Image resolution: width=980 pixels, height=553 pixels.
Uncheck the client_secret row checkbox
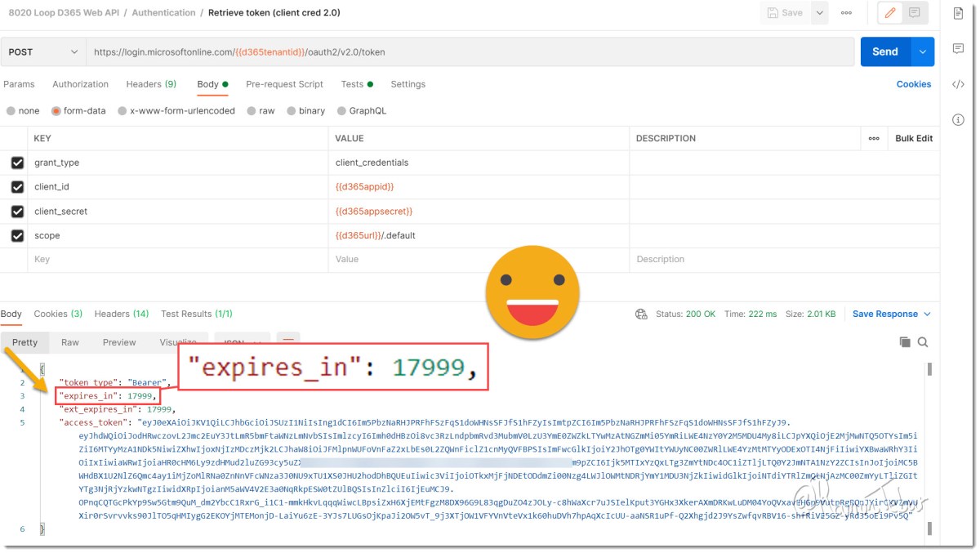tap(17, 212)
